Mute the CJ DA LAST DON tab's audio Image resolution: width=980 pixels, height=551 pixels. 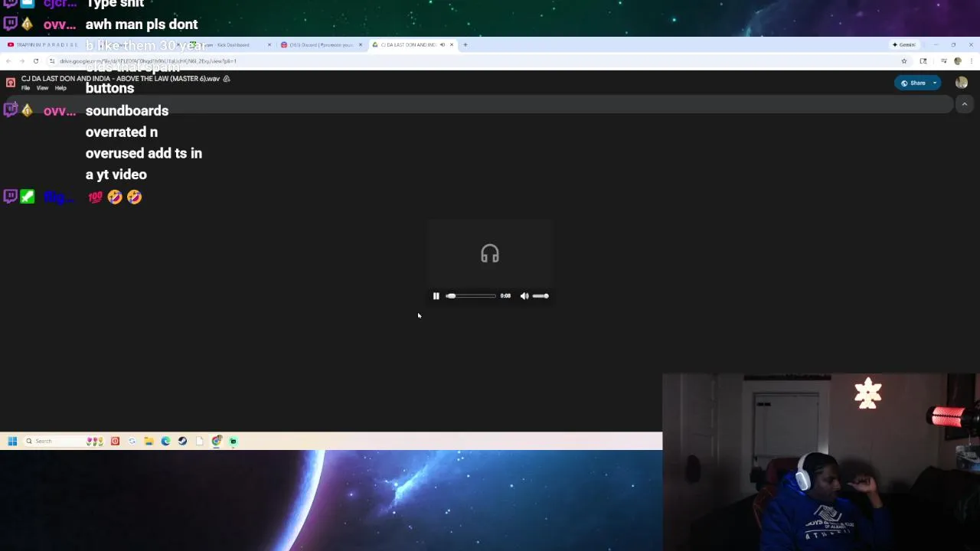point(442,44)
